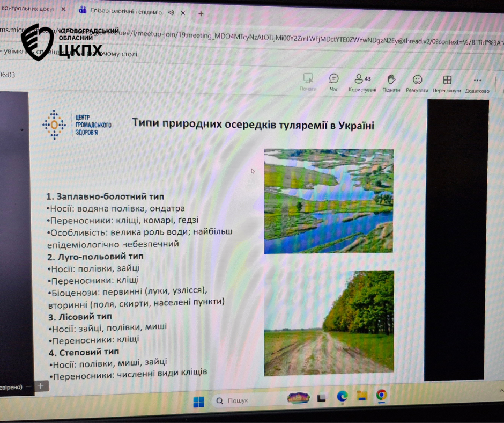The height and width of the screenshot is (423, 504).
Task: Switch to the Епізоотологічні і епідеміо… tab
Action: click(123, 11)
